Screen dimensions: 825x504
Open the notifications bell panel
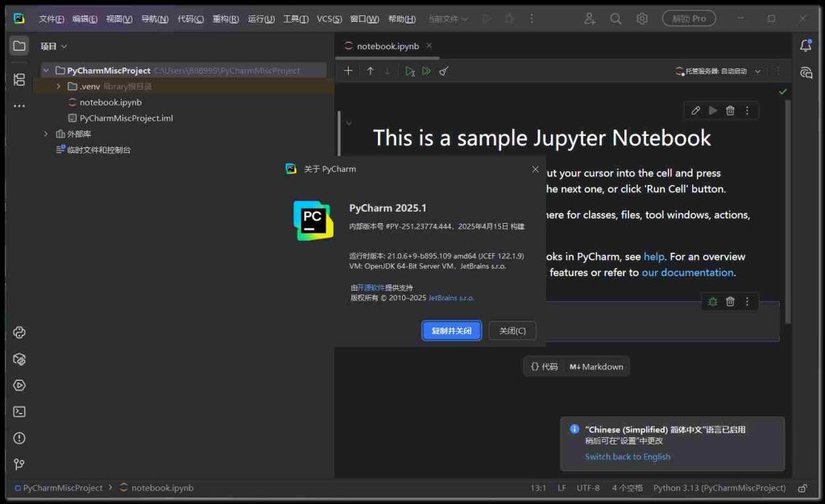[806, 46]
